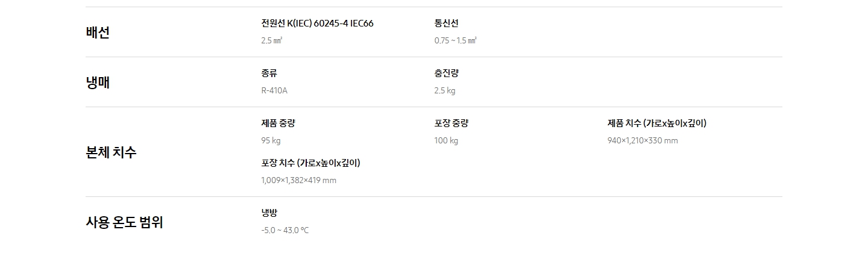Click the 제품 중량 label
Viewport: 868px width, 259px height.
278,123
